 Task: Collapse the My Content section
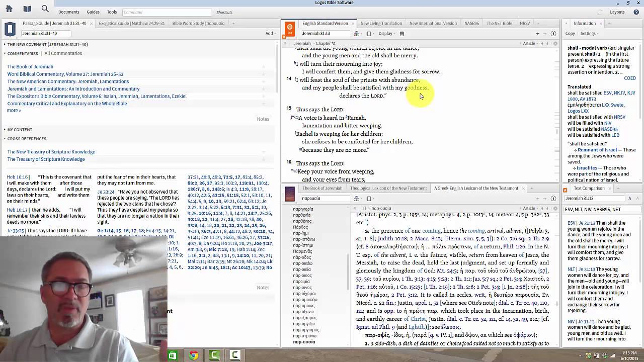coord(5,130)
